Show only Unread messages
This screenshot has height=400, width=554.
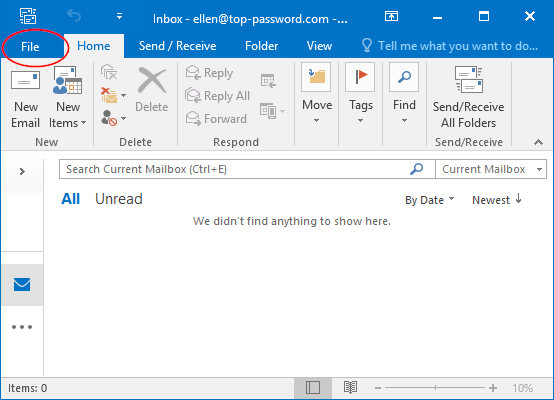click(x=119, y=199)
